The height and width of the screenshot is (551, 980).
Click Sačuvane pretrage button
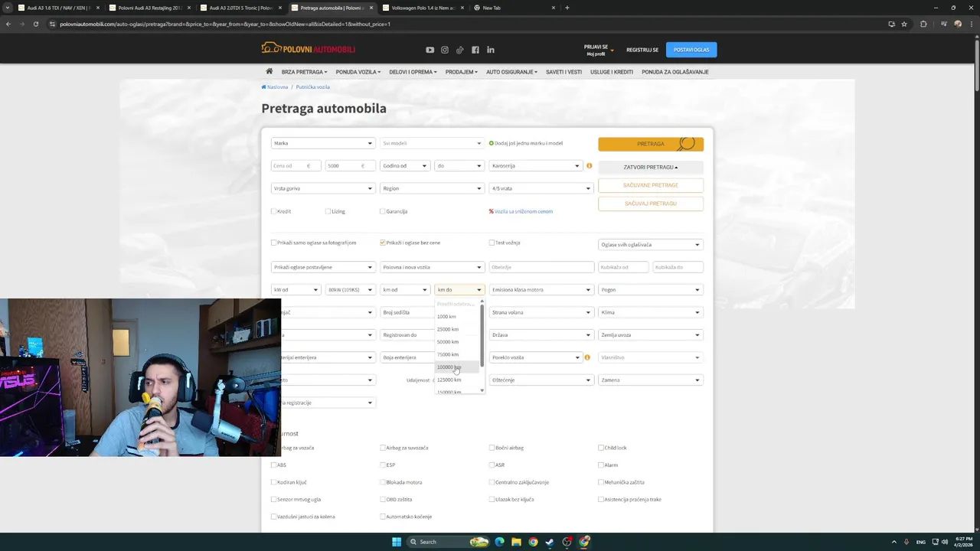651,185
